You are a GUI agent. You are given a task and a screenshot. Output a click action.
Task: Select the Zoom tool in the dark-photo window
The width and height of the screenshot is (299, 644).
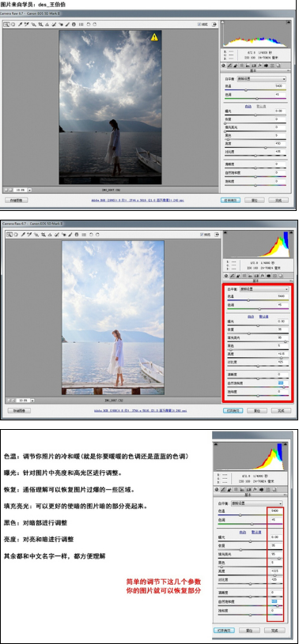pos(6,24)
